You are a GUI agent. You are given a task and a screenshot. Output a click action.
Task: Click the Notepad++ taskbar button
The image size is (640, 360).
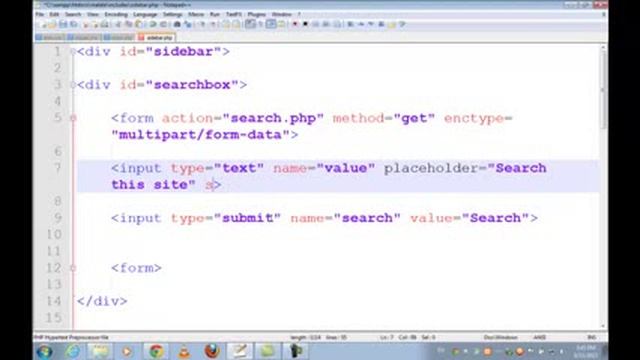[240, 351]
